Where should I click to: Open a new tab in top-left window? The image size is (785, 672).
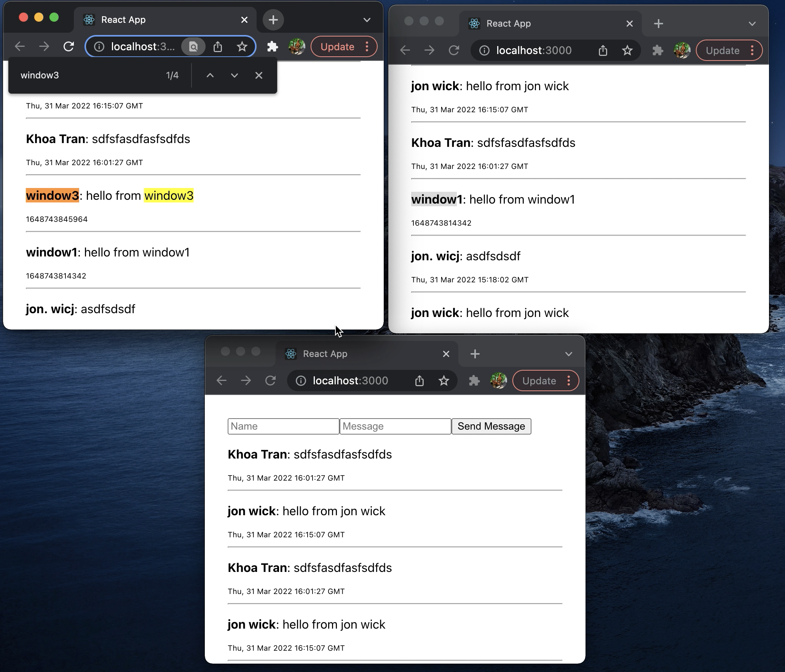(273, 20)
